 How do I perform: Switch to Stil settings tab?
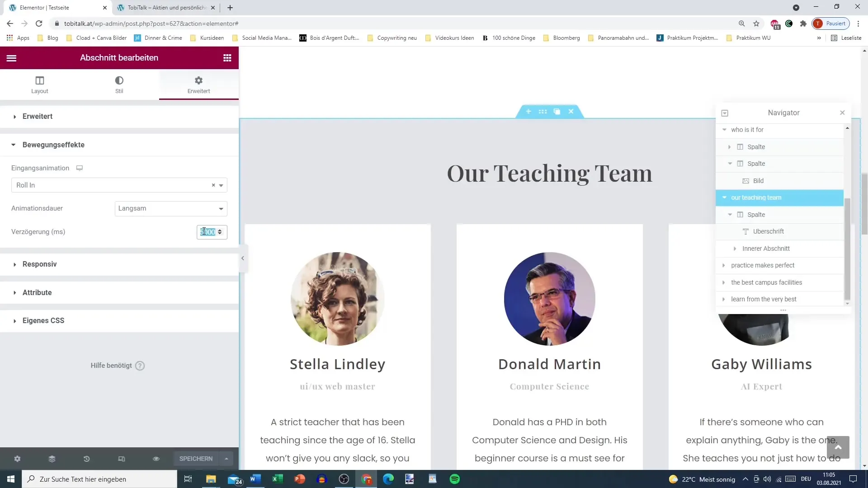[118, 84]
